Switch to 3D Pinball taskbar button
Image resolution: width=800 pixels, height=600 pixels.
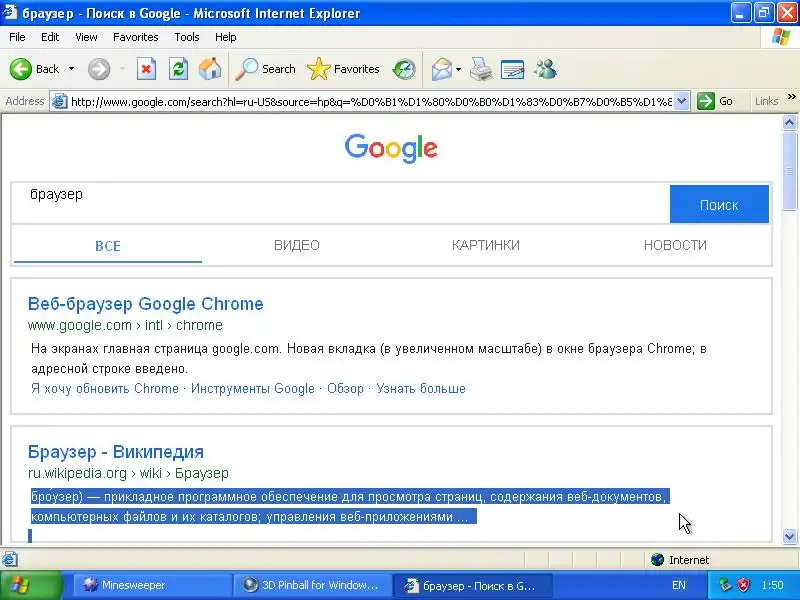click(x=312, y=585)
